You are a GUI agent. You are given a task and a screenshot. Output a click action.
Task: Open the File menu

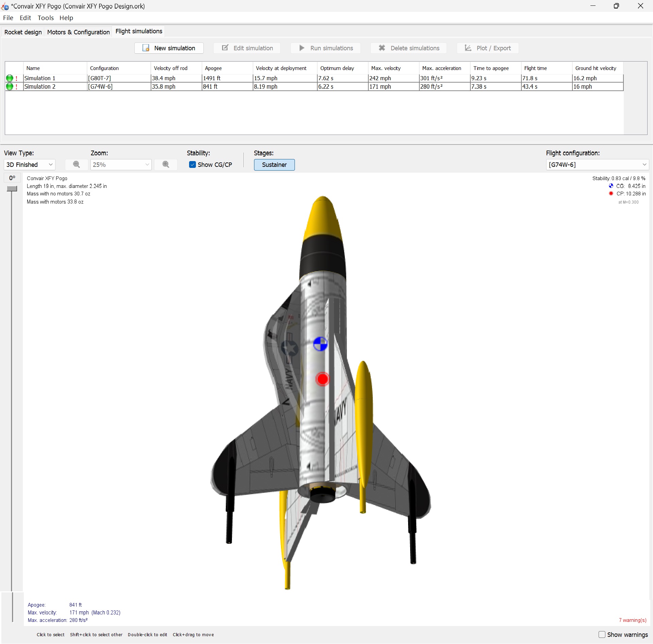(8, 18)
